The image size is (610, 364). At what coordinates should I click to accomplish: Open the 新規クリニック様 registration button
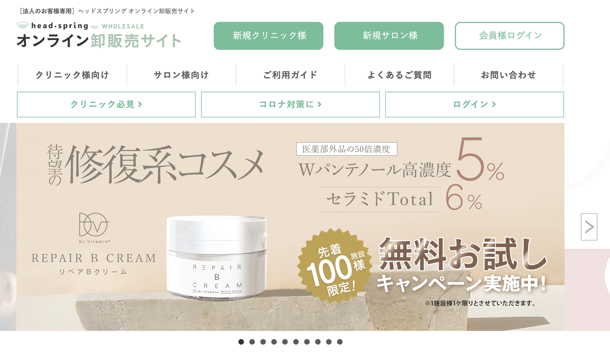point(268,36)
